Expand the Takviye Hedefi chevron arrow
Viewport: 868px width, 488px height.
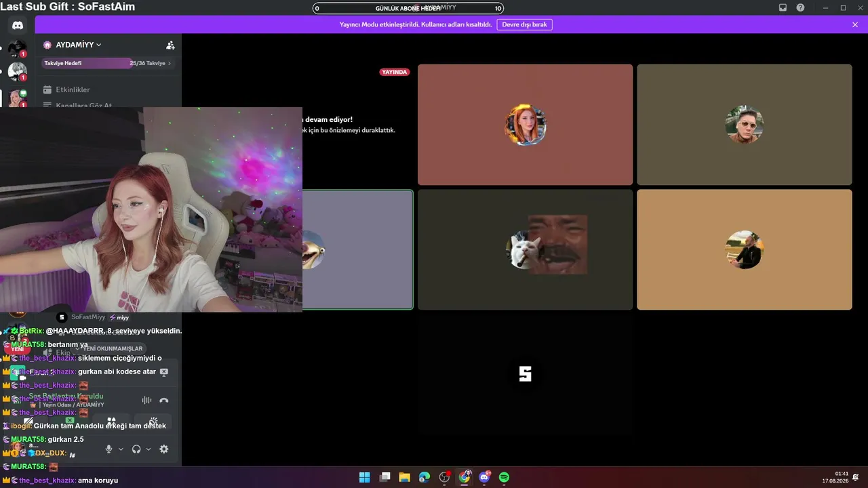click(x=169, y=63)
